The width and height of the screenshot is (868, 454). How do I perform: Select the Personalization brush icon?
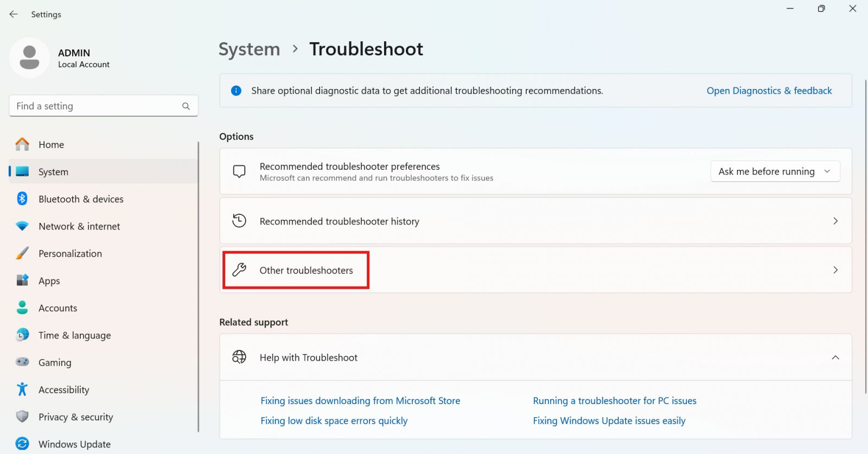point(22,253)
